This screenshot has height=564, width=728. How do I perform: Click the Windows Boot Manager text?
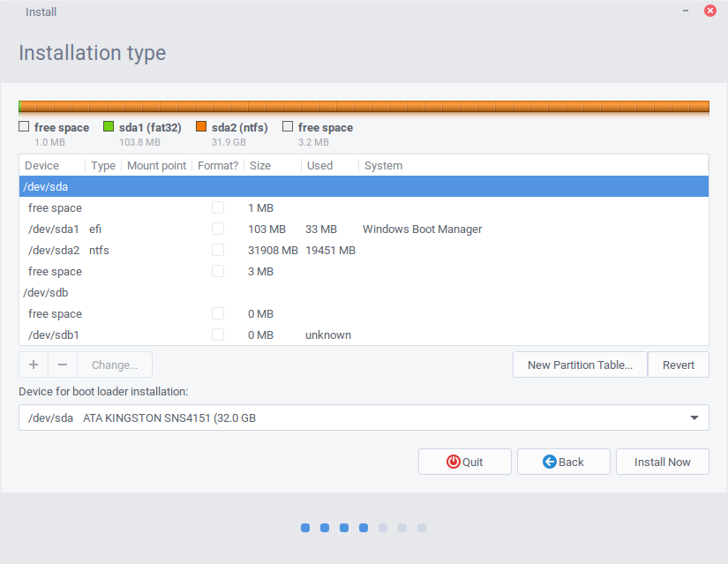pyautogui.click(x=422, y=229)
